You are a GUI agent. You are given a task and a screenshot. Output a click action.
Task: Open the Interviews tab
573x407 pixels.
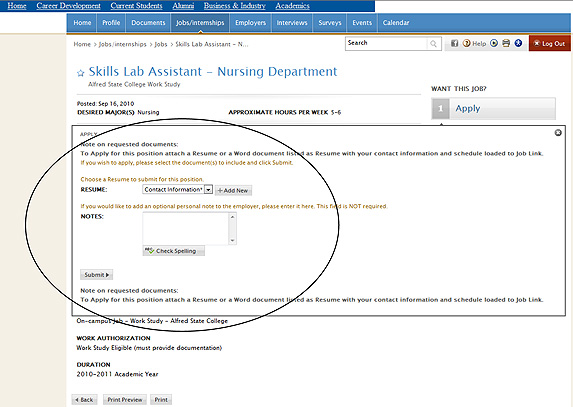[x=292, y=23]
